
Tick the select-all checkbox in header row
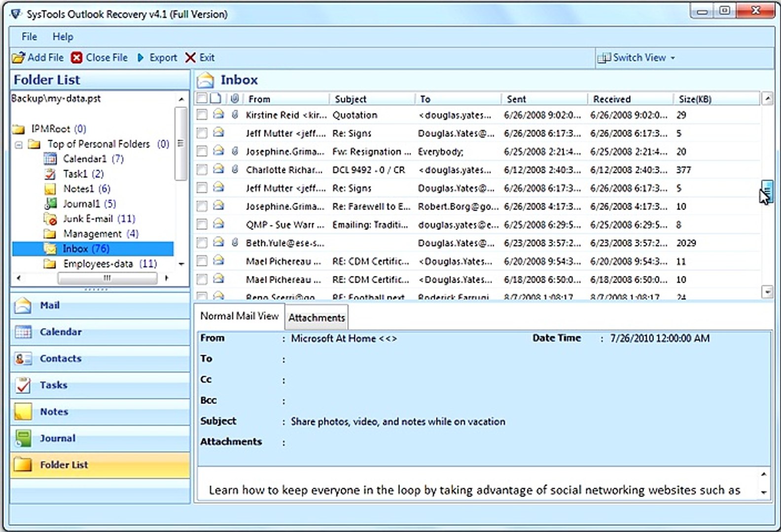pyautogui.click(x=202, y=99)
